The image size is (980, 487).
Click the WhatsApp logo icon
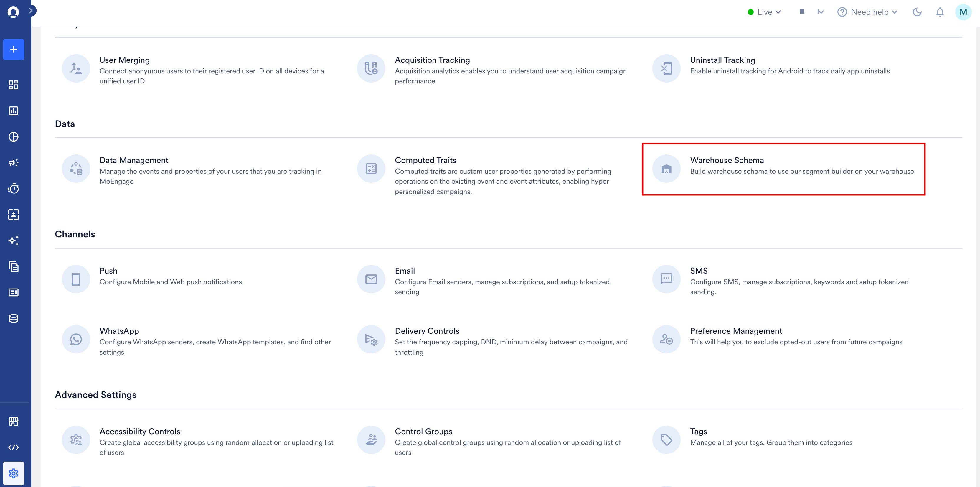tap(76, 339)
